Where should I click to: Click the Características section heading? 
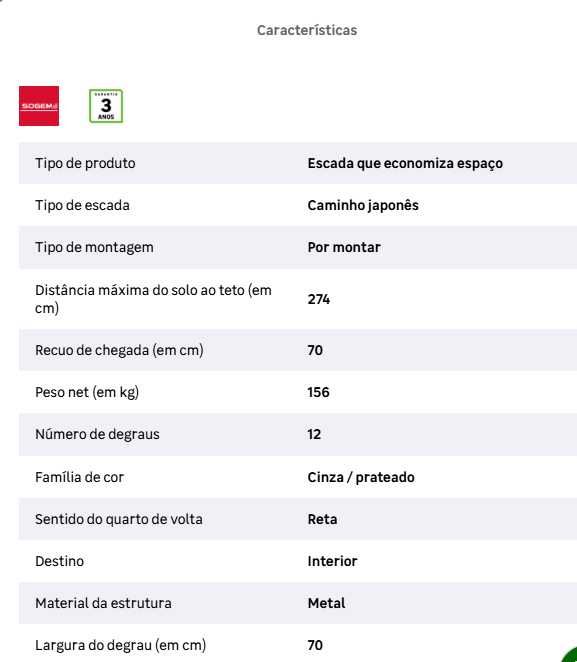tap(307, 30)
